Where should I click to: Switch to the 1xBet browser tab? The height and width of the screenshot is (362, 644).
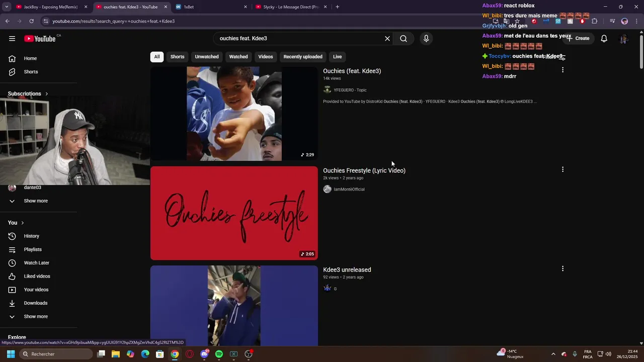click(x=211, y=7)
